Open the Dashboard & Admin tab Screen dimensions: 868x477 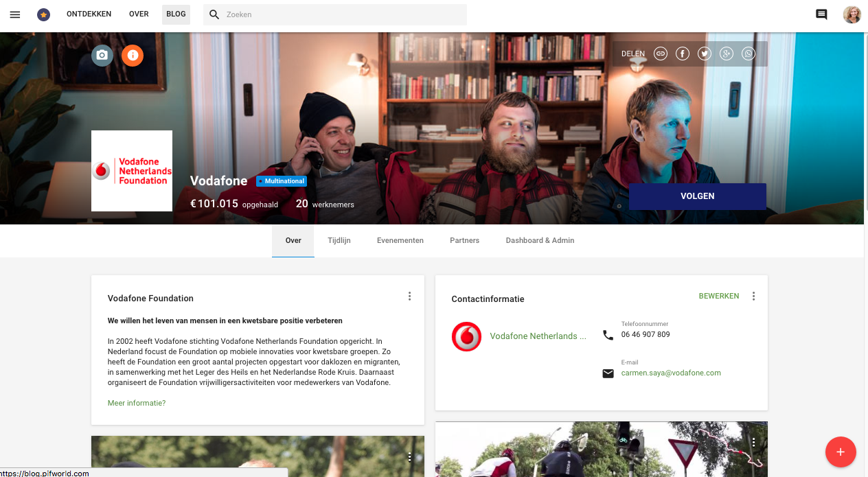[540, 241]
